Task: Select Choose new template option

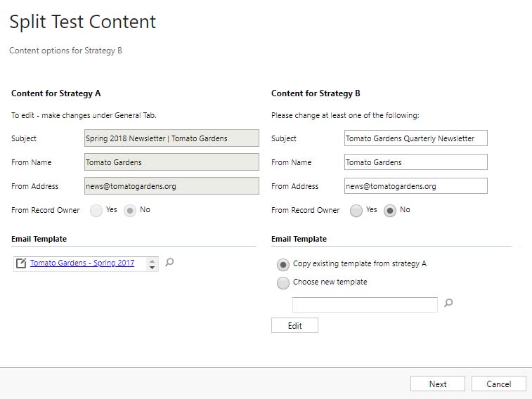Action: tap(283, 282)
